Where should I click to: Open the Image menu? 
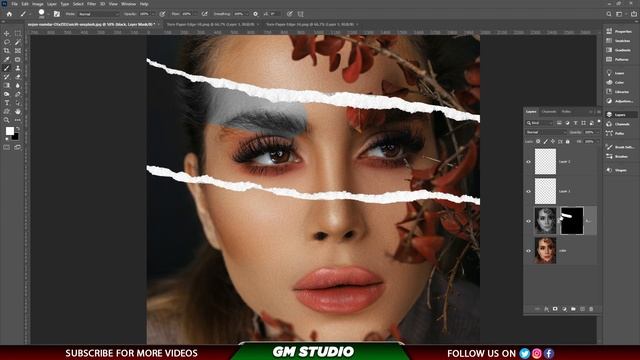[x=38, y=4]
